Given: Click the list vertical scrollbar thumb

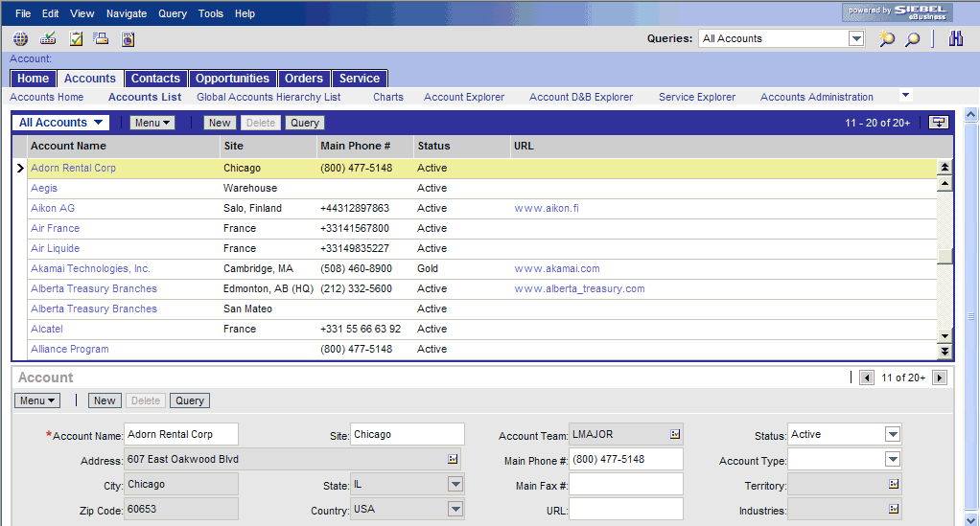Looking at the screenshot, I should point(945,256).
